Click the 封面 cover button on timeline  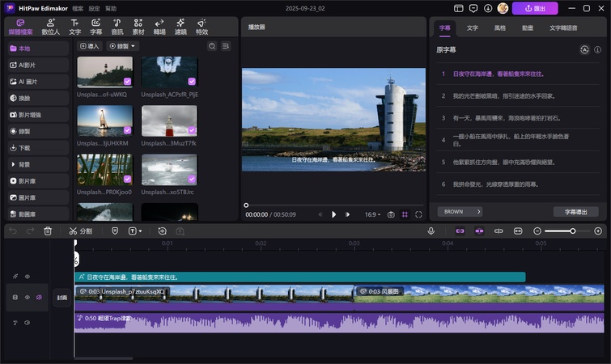pos(62,298)
